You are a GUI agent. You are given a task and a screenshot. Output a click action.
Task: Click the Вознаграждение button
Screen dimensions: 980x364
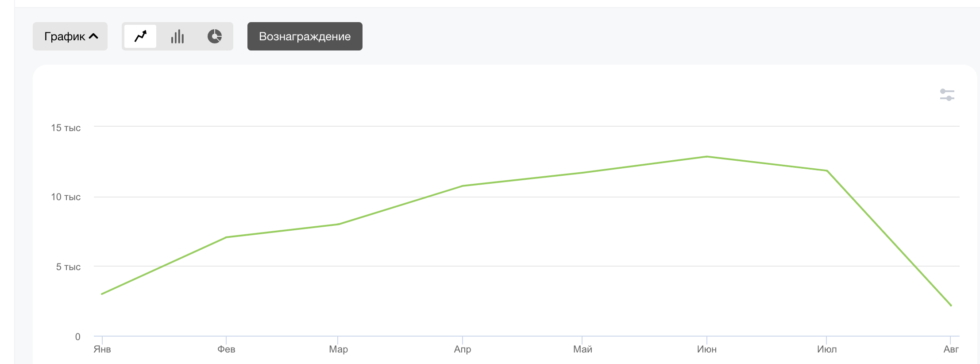[305, 36]
